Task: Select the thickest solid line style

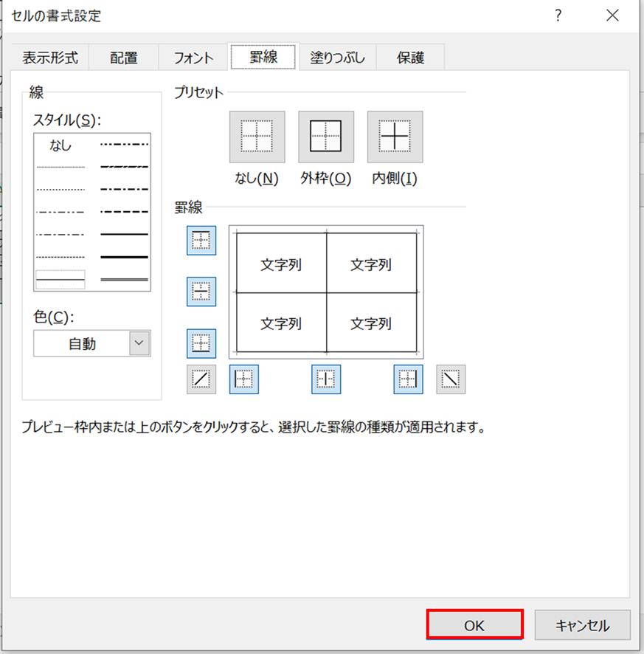Action: 124,257
